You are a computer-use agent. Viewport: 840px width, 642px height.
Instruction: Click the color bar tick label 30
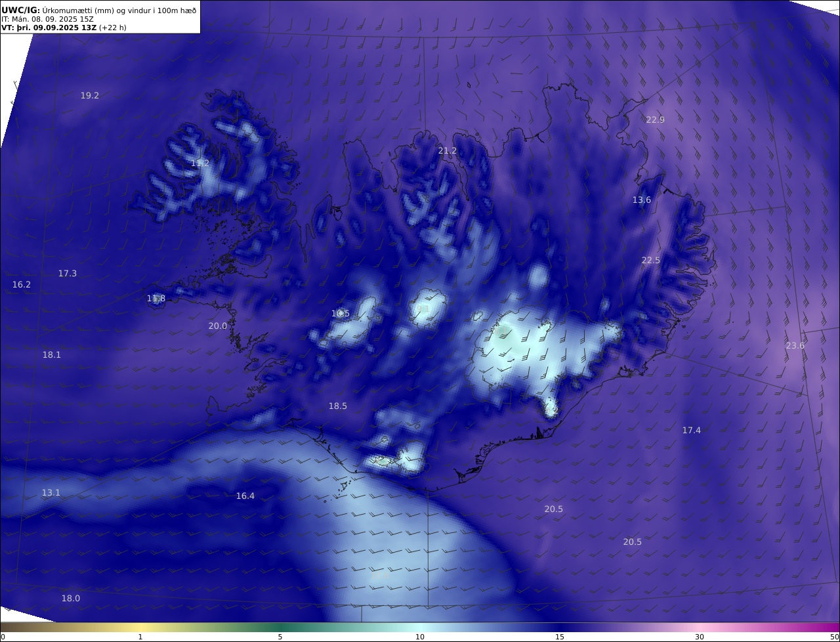tap(700, 637)
